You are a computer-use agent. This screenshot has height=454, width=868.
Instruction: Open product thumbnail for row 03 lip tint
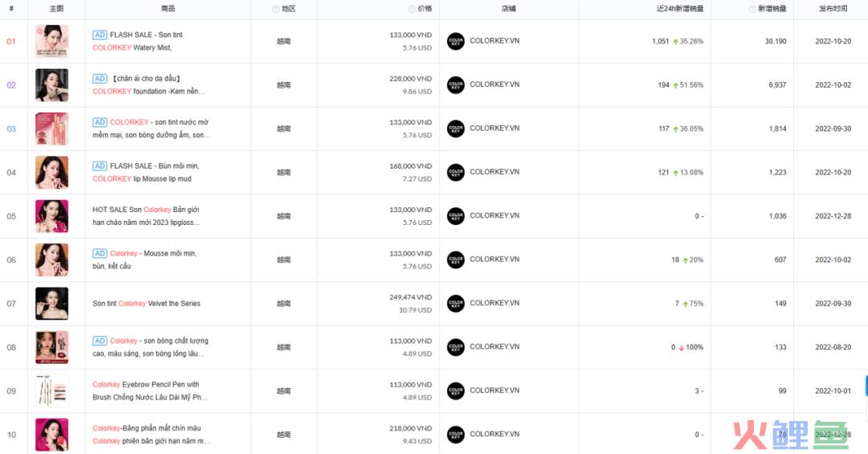(x=52, y=129)
